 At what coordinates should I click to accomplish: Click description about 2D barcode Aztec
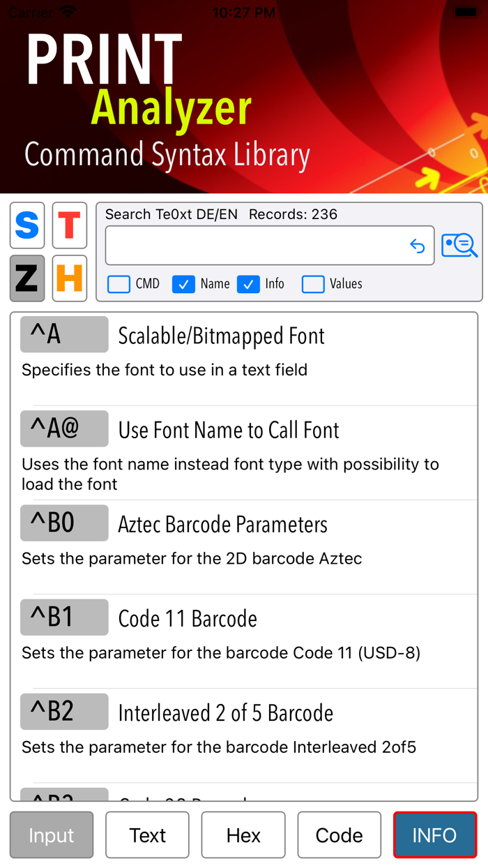(x=192, y=558)
